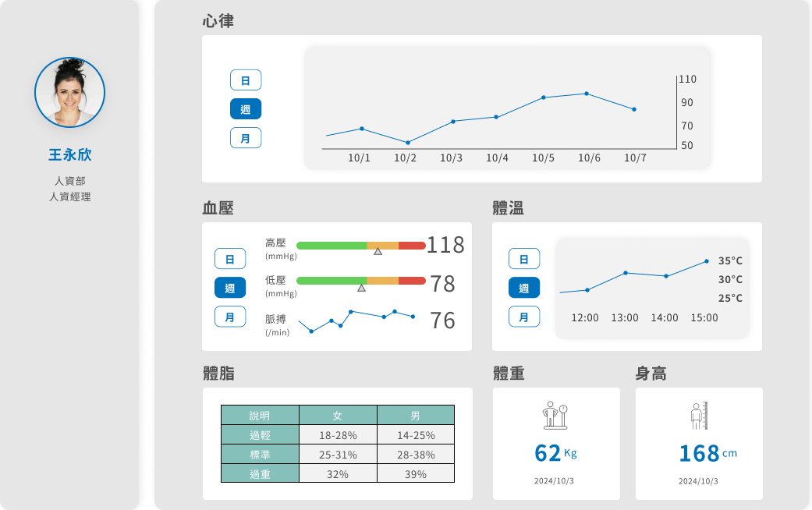The width and height of the screenshot is (812, 510).
Task: Show body temperature by 日
Action: (524, 259)
